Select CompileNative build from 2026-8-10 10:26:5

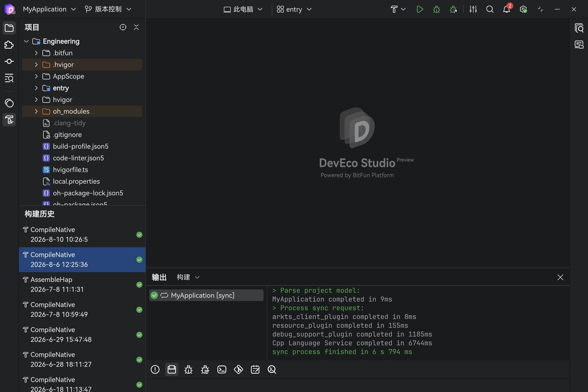click(x=82, y=235)
